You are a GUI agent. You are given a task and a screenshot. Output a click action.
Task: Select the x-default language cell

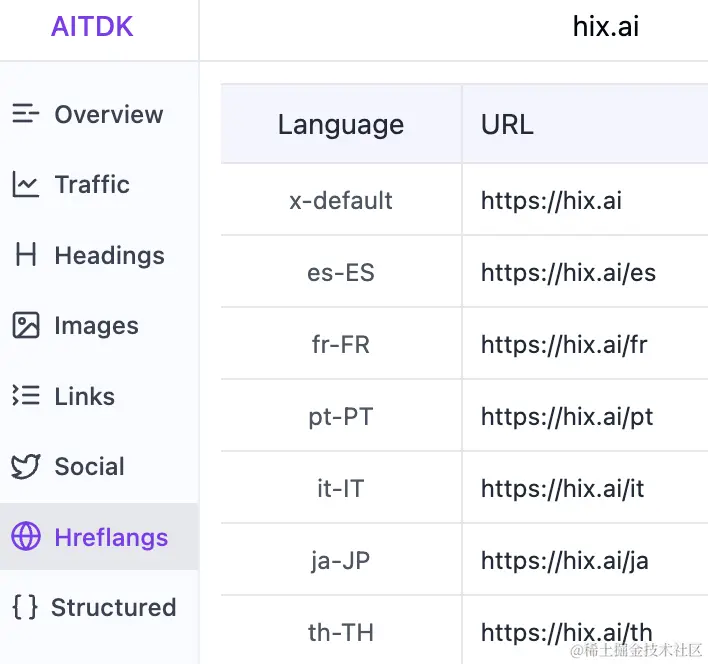pos(341,200)
